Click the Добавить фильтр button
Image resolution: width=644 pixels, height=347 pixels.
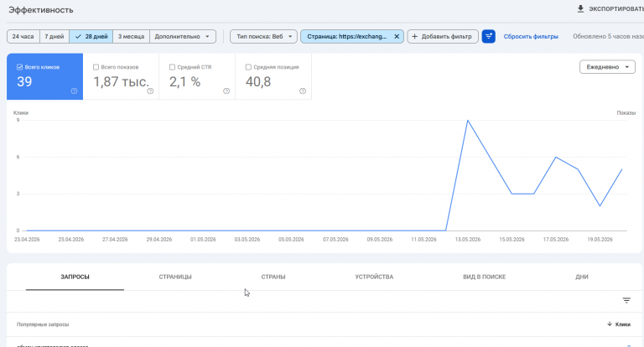[443, 37]
